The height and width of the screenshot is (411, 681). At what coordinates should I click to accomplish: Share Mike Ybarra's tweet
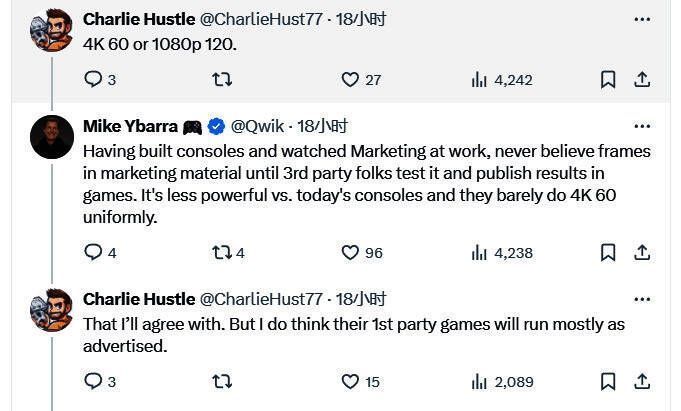pyautogui.click(x=643, y=253)
